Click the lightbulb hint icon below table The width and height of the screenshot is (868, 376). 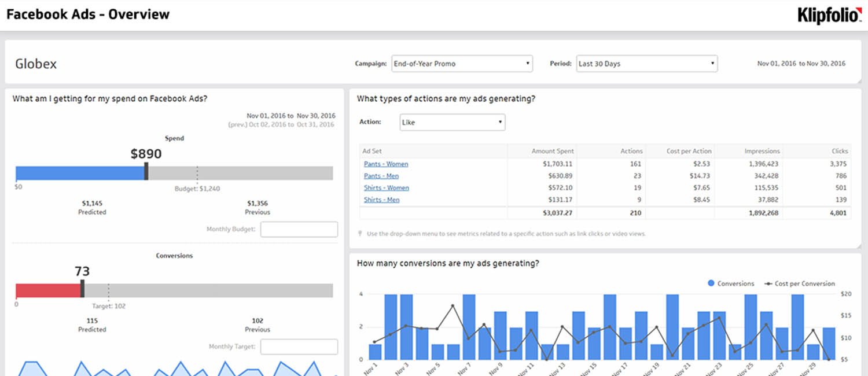(361, 234)
